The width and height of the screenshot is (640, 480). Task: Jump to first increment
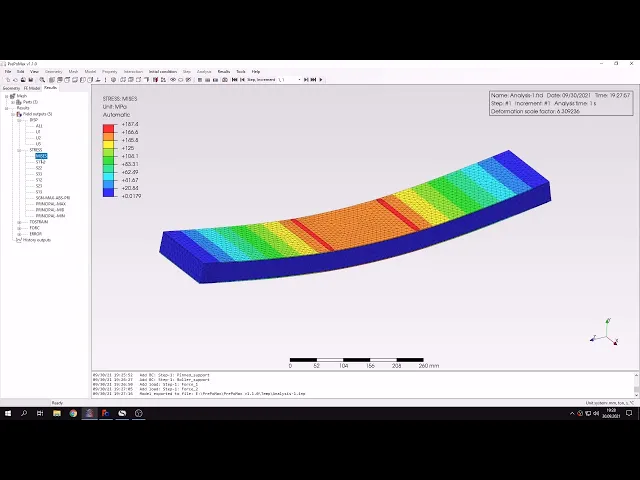click(x=234, y=80)
